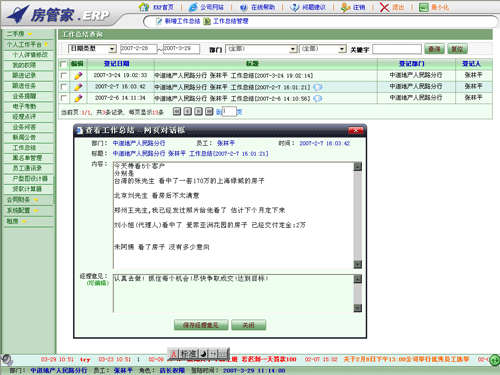Click the content area scrollbar down arrow
Image resolution: width=500 pixels, height=375 pixels.
tap(358, 264)
